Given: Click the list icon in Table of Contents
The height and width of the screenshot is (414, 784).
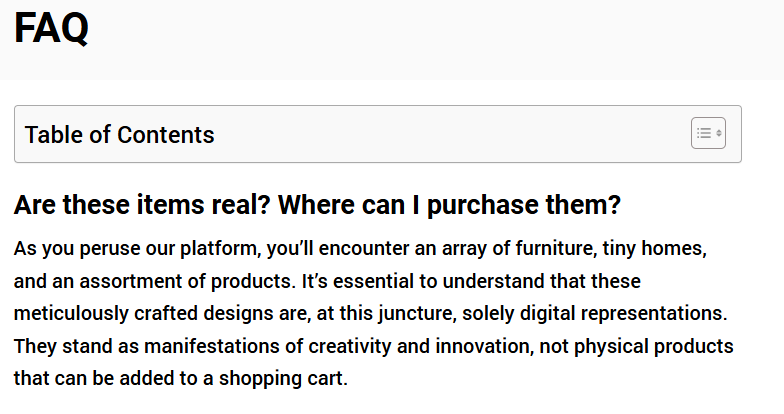Looking at the screenshot, I should pos(704,133).
